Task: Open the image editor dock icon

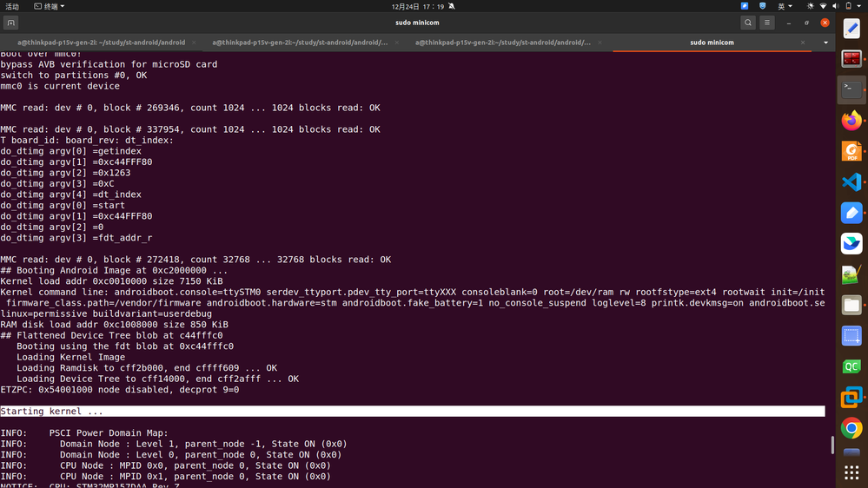Action: (x=851, y=274)
